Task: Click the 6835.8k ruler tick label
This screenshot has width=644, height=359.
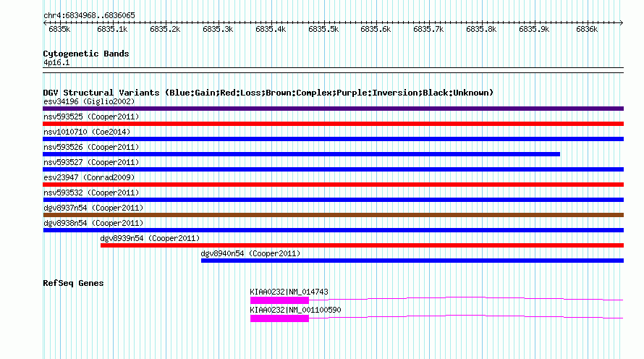Action: (481, 29)
